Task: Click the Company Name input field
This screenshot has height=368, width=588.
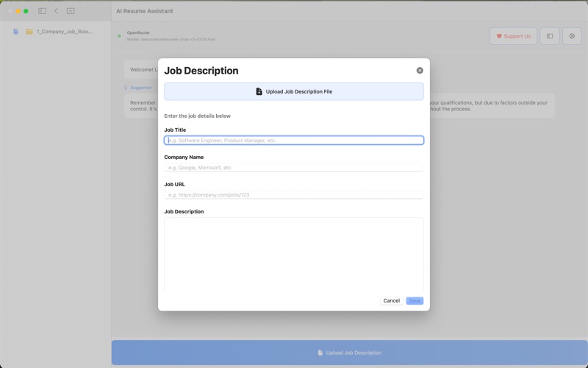Action: tap(293, 168)
